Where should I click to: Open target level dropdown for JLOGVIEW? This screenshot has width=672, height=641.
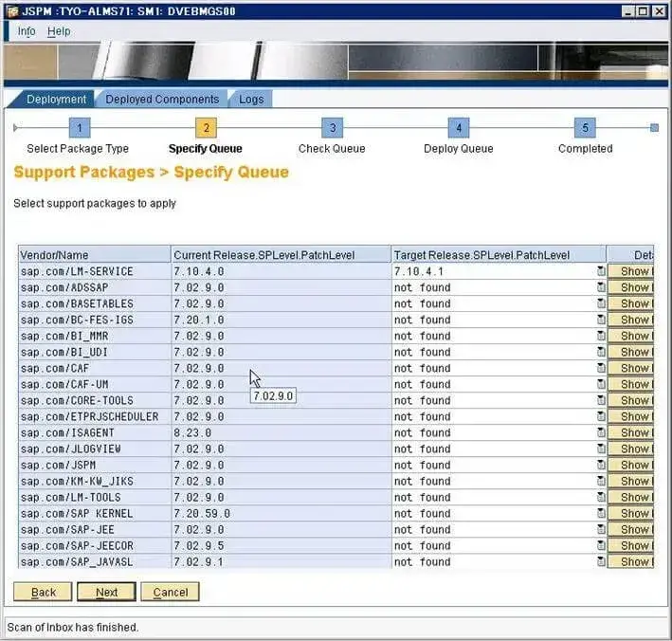(x=601, y=449)
